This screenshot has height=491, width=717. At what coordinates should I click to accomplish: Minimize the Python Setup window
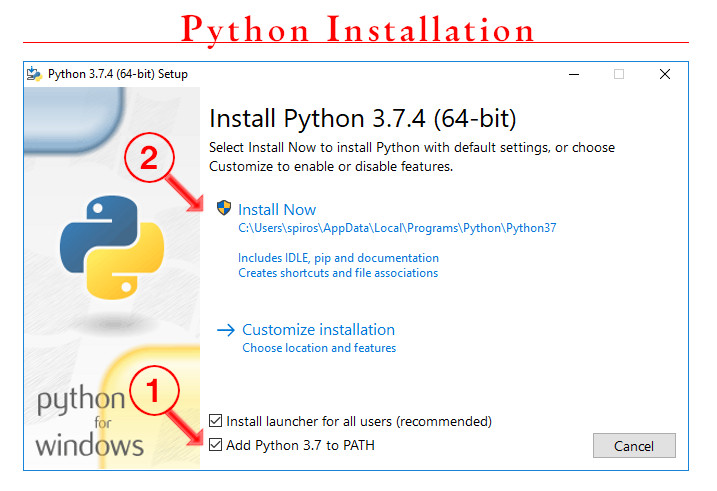pyautogui.click(x=574, y=74)
